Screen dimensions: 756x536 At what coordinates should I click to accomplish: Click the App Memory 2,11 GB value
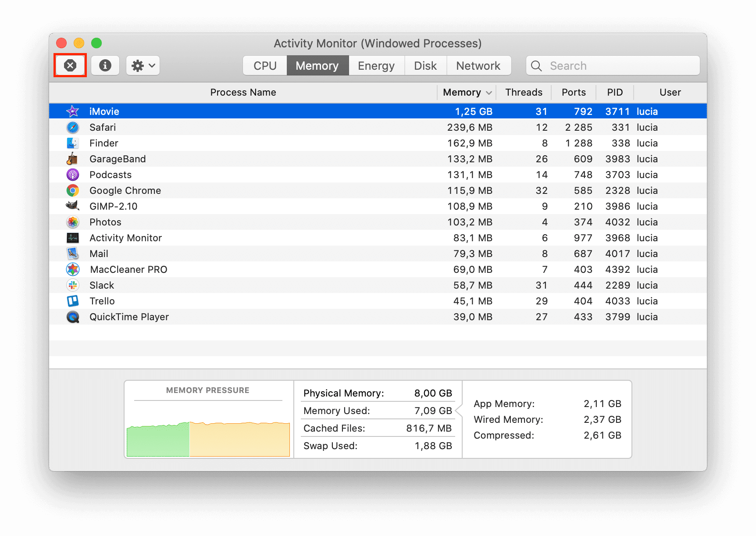[602, 404]
